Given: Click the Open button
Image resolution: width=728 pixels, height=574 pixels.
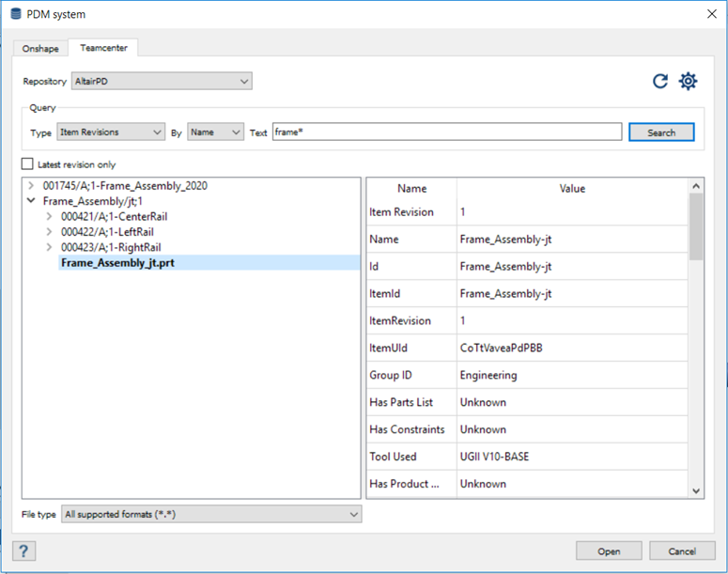Looking at the screenshot, I should coord(609,551).
